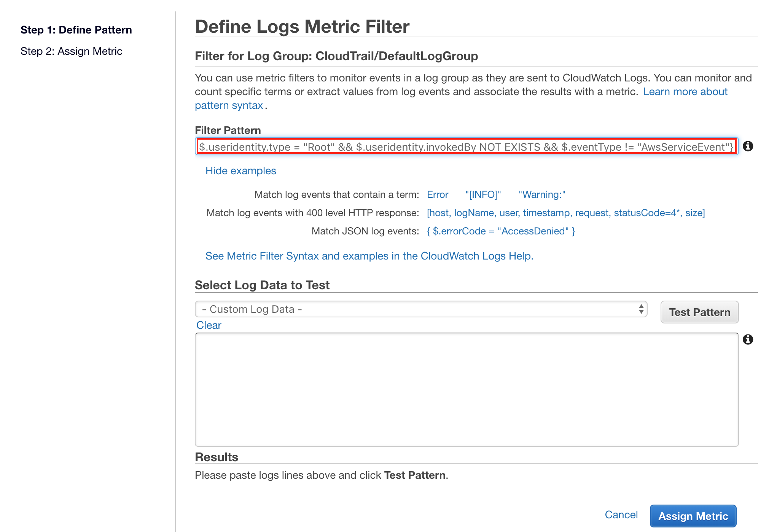Click the blue Assign Metric button
777x532 pixels.
click(x=693, y=516)
